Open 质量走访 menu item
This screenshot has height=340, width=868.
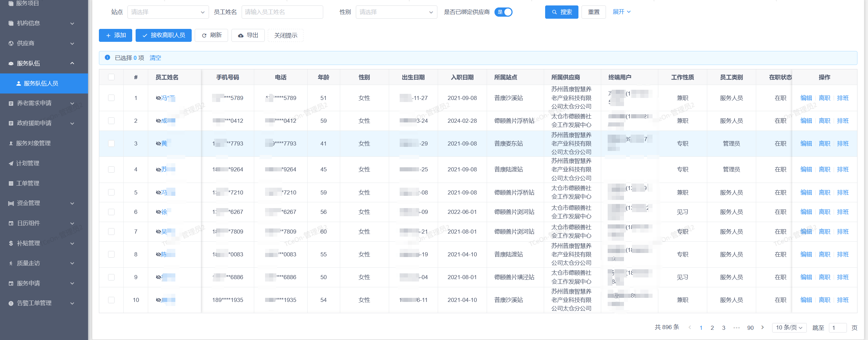pos(44,263)
